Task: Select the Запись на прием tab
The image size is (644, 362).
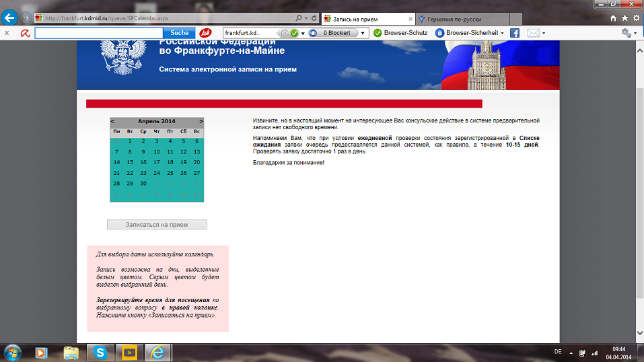Action: [x=362, y=19]
